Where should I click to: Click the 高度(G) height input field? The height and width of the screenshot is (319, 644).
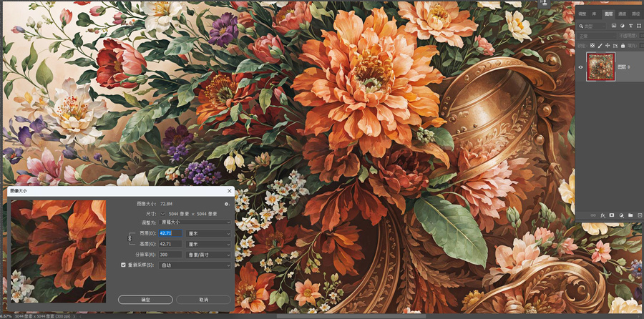coord(170,244)
